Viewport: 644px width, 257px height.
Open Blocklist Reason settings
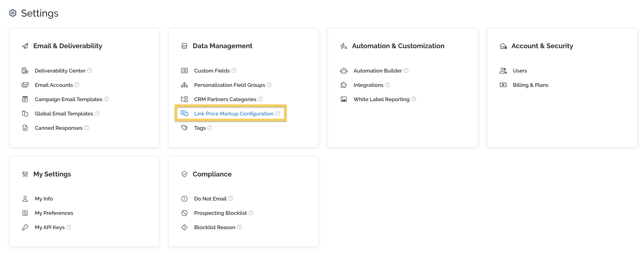coord(215,227)
